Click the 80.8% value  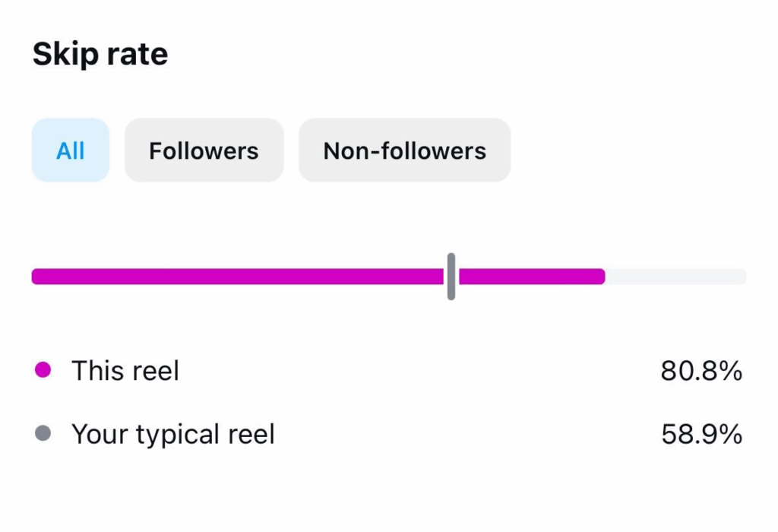pos(701,371)
